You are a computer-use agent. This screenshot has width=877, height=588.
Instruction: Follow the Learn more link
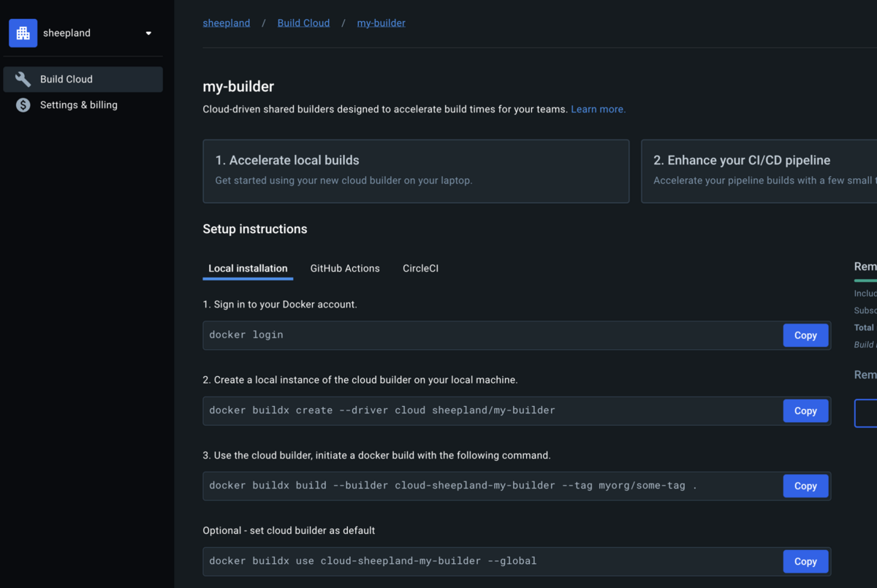(598, 110)
